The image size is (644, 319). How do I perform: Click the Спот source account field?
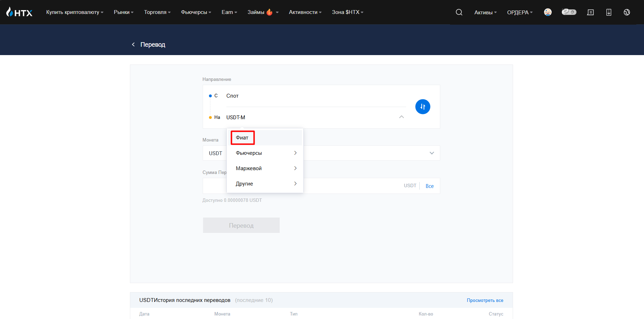tap(316, 96)
